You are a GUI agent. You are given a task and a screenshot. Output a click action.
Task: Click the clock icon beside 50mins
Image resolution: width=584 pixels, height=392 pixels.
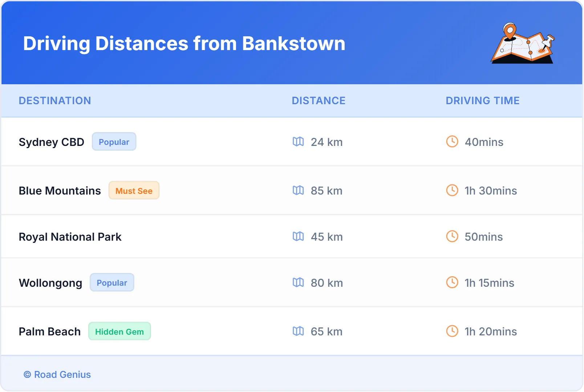coord(452,236)
